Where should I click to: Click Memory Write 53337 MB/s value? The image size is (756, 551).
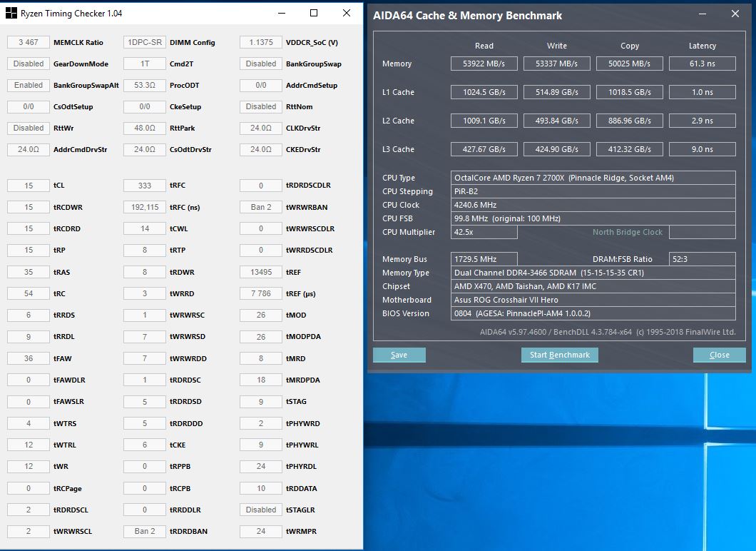click(557, 64)
